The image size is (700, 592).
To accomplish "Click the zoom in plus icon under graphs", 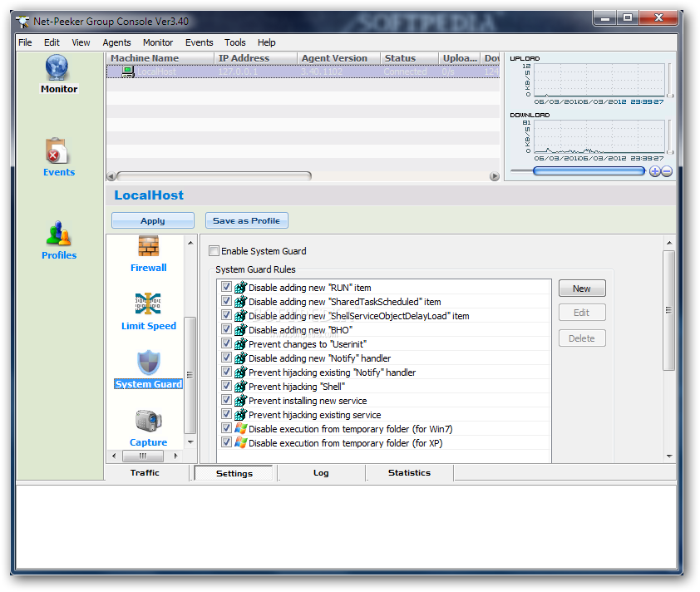I will point(655,171).
